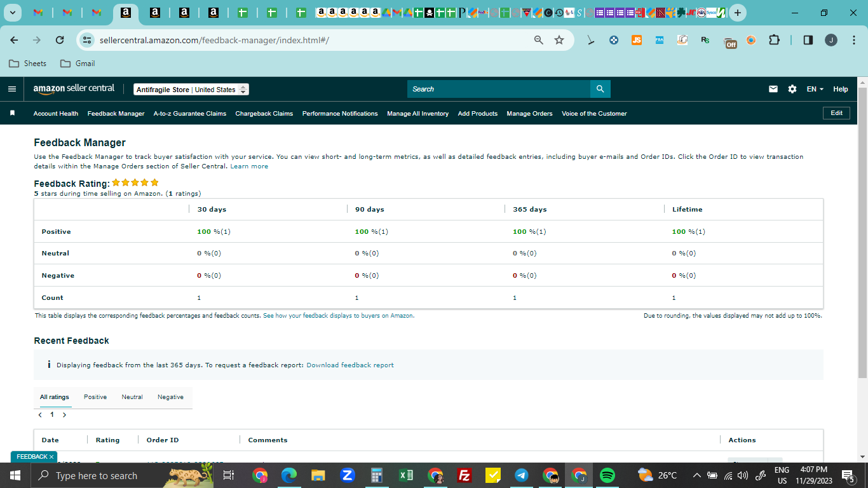Open the Chrome profile avatar J

[x=831, y=40]
